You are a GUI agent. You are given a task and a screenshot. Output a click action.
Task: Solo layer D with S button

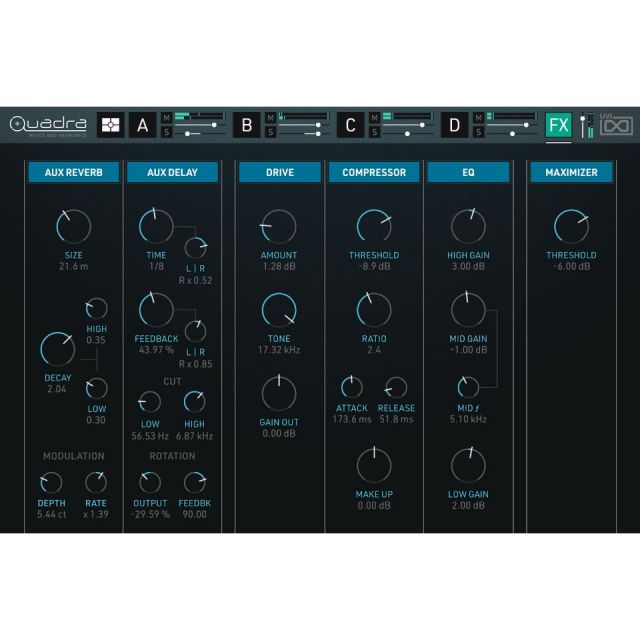coord(478,132)
